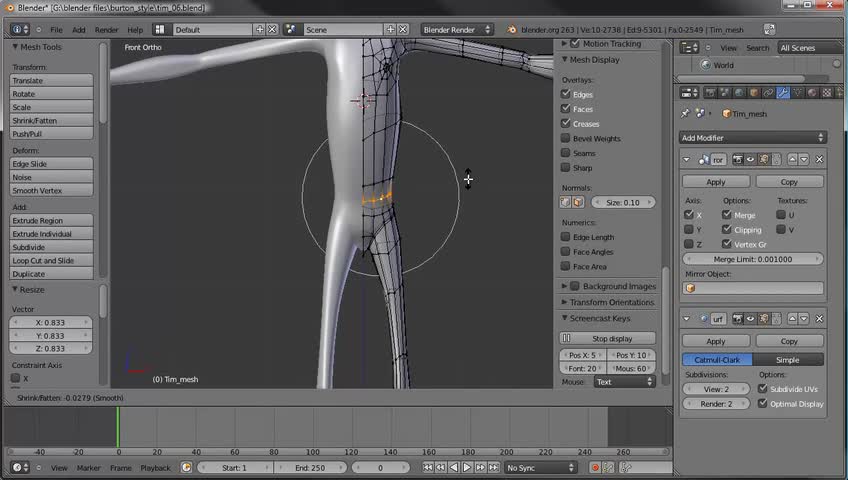
Task: Move the Mirror modifier down in stack
Action: (803, 159)
